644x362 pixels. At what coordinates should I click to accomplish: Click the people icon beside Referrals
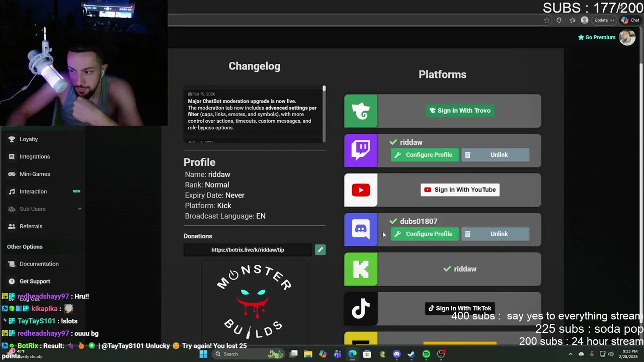click(x=12, y=226)
